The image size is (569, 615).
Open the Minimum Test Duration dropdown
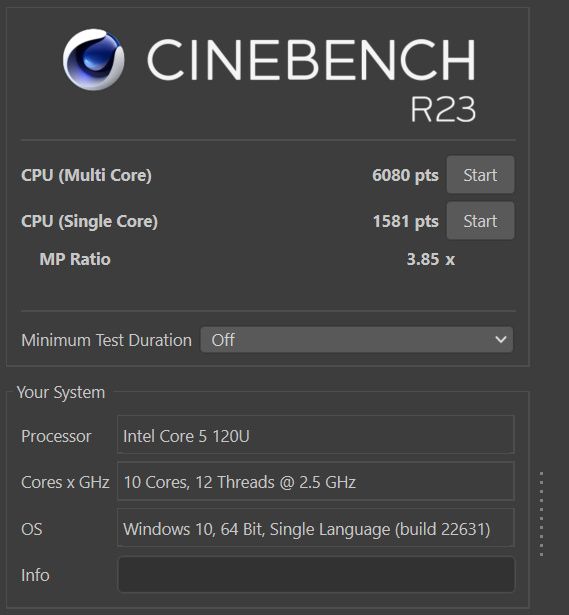(356, 340)
